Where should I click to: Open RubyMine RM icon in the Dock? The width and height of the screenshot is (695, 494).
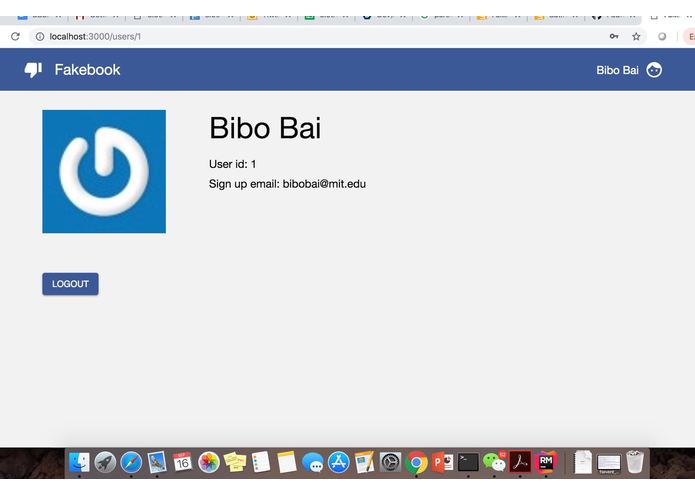[546, 463]
